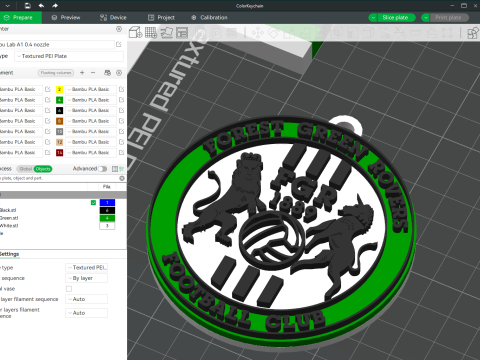Open the Project tab

pos(161,18)
